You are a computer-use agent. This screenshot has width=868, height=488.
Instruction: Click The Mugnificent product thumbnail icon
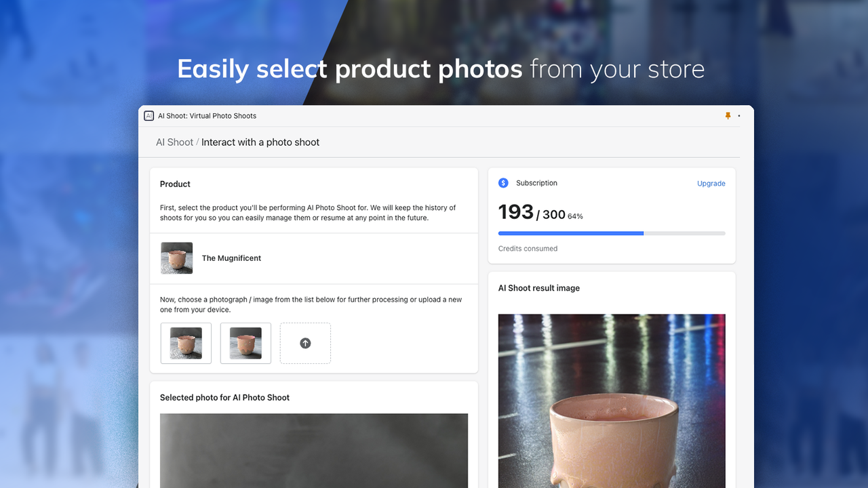point(176,258)
